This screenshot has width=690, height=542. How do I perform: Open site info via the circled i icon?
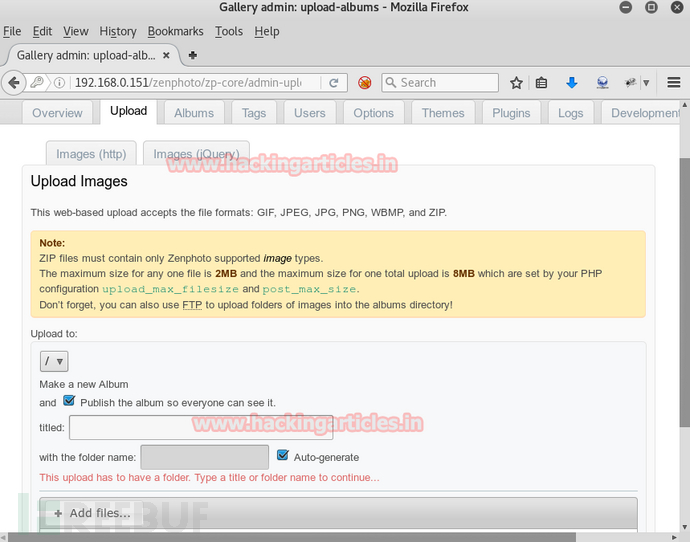[59, 83]
